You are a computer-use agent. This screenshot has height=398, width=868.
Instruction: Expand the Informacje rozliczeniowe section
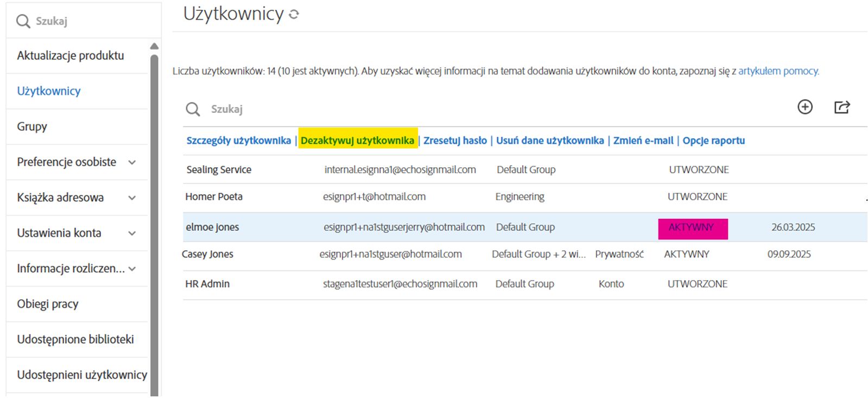tap(132, 269)
